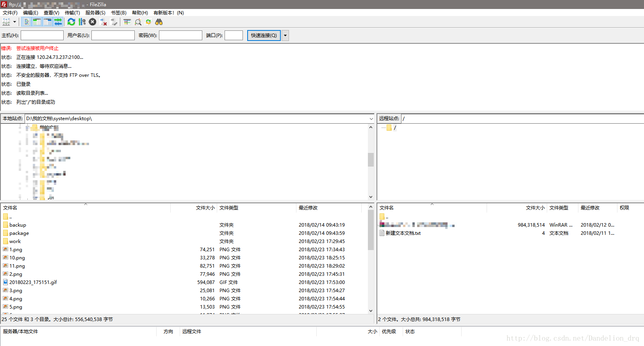Cancel current operation with X icon
This screenshot has height=346, width=644.
(93, 22)
